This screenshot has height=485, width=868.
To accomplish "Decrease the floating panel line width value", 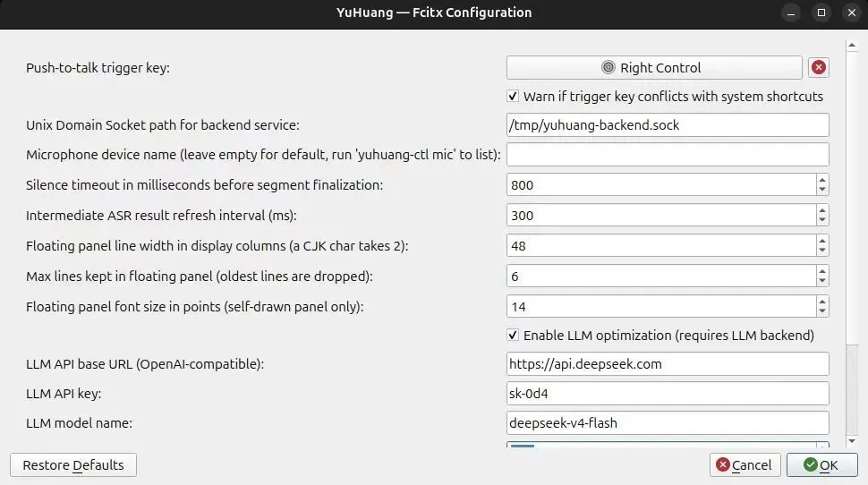I will point(822,251).
